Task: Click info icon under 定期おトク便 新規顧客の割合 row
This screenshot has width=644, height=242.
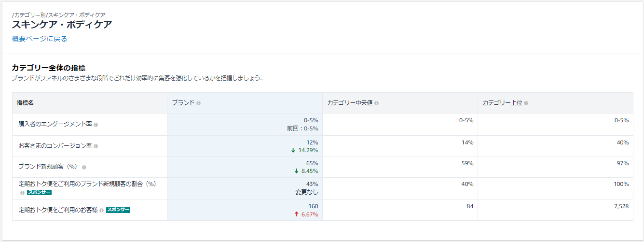Action: 22,192
